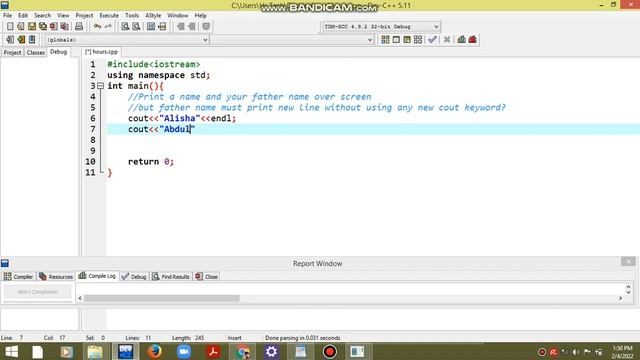Click the Go to function icon
Viewport: 640px width, 360px height.
click(151, 27)
